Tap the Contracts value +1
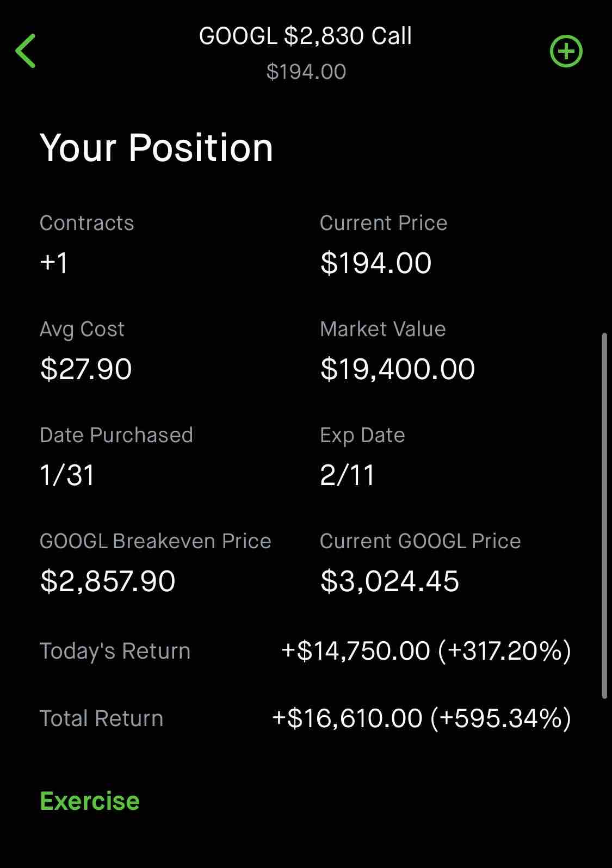 click(54, 263)
